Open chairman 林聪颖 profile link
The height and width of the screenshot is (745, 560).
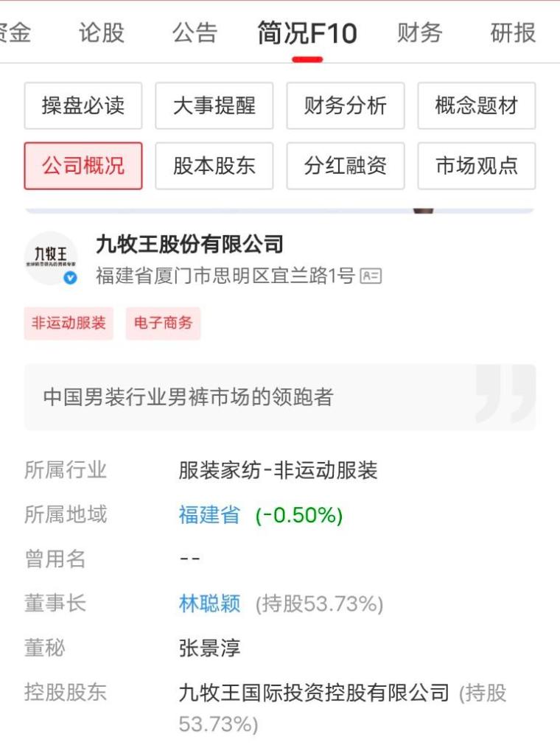point(209,604)
